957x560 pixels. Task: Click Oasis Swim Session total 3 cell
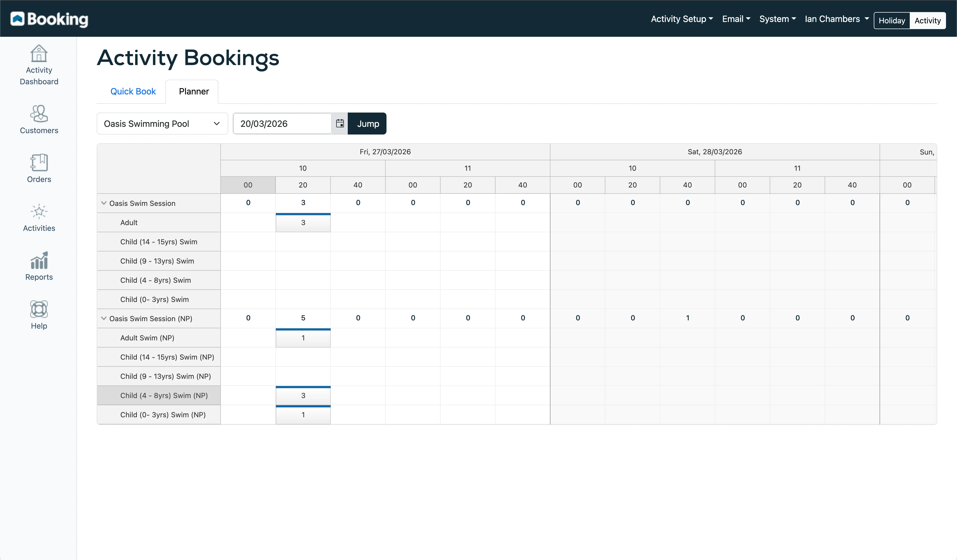[x=303, y=203]
